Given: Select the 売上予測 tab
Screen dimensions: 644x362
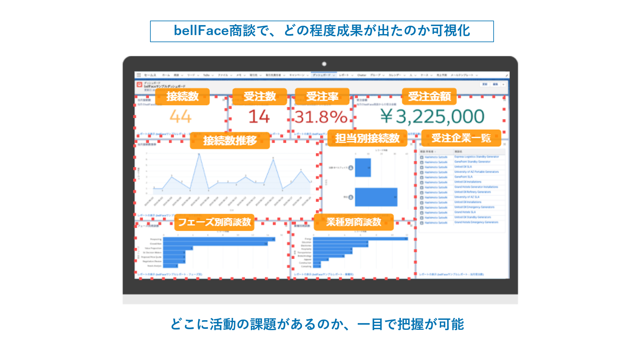Looking at the screenshot, I should click(x=441, y=75).
